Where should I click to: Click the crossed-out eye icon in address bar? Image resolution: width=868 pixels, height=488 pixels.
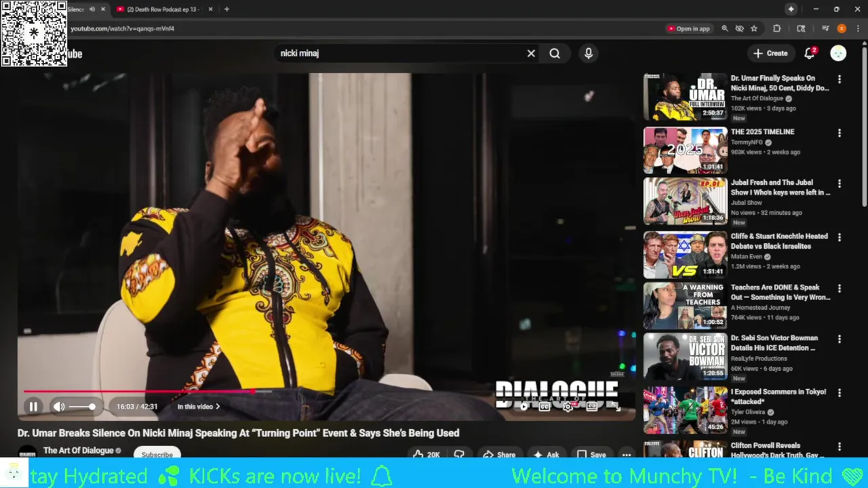point(739,28)
